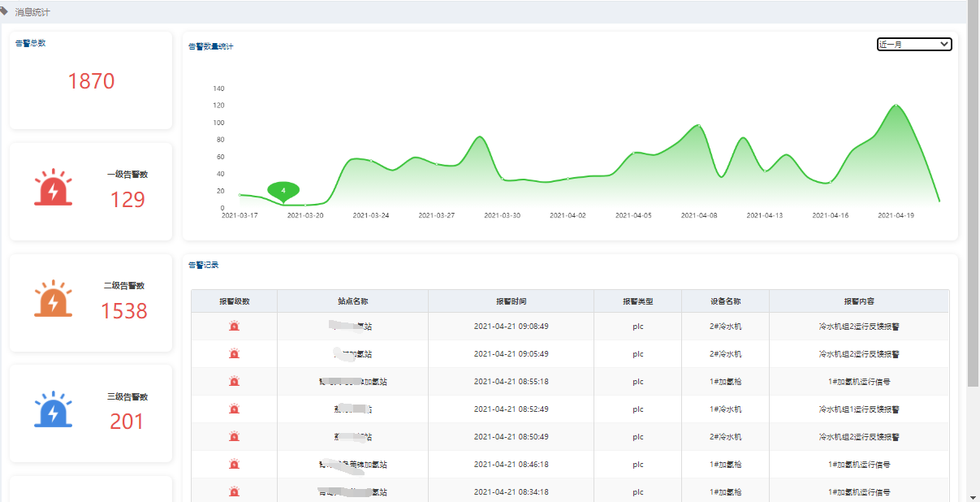Open the 近一月 time range dropdown

913,45
